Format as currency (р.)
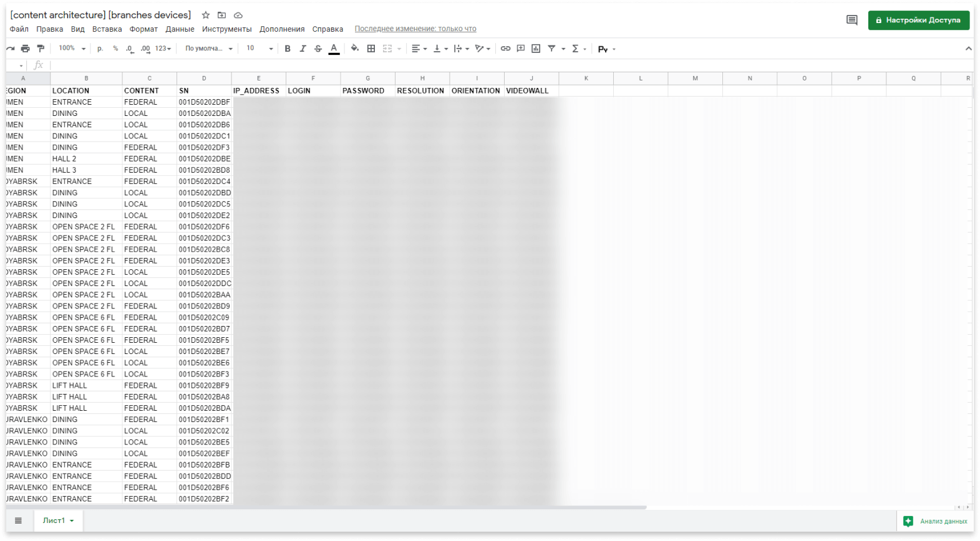 point(100,49)
